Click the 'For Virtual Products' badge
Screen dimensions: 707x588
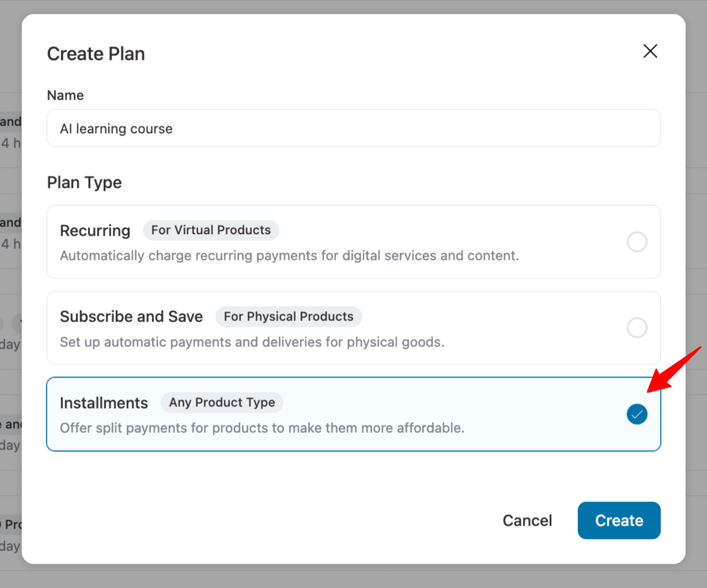(x=211, y=230)
